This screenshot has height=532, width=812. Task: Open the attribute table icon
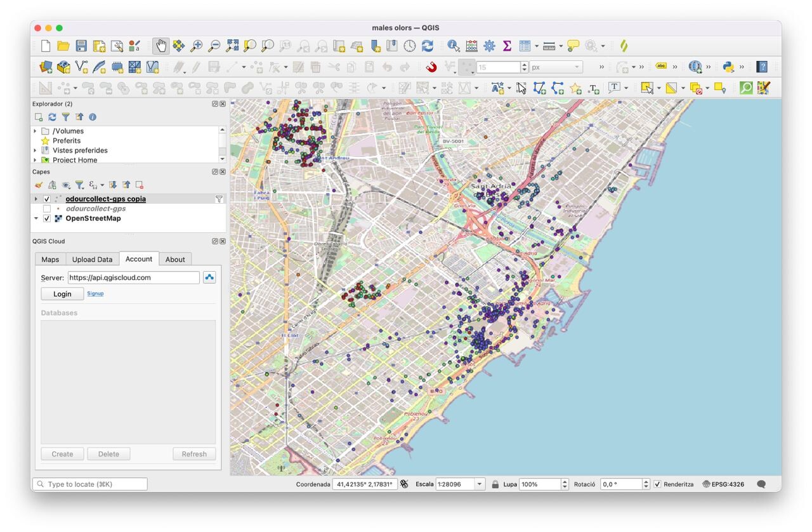[x=525, y=46]
